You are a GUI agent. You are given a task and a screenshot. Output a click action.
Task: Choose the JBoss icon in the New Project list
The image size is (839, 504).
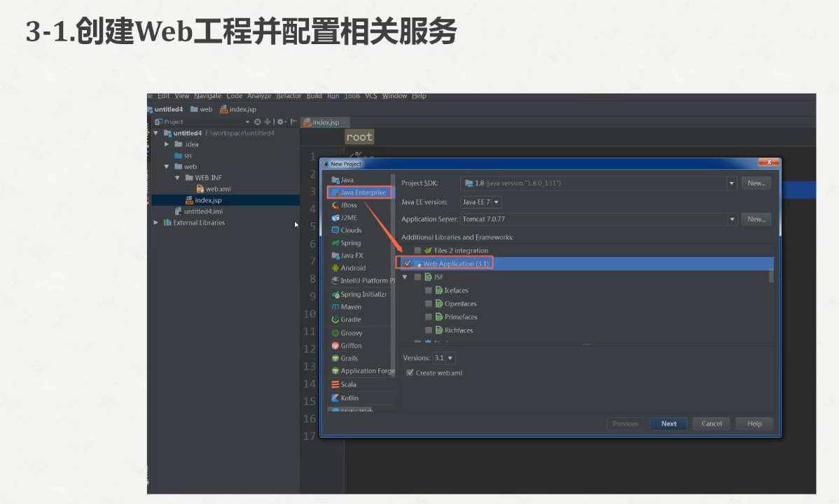coord(335,205)
